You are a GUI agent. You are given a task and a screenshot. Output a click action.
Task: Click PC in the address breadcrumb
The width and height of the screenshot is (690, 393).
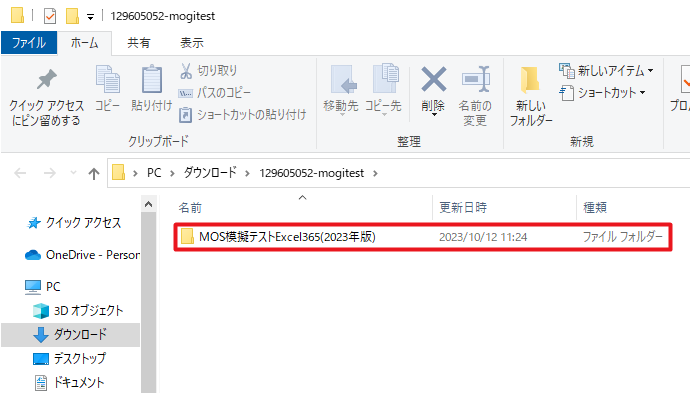coord(154,173)
